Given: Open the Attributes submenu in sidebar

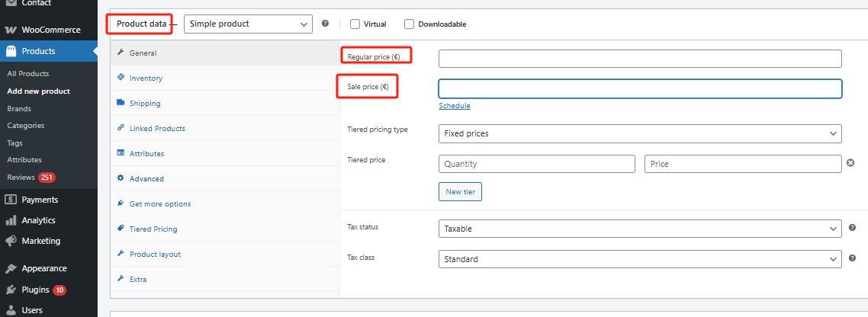Looking at the screenshot, I should pos(24,160).
